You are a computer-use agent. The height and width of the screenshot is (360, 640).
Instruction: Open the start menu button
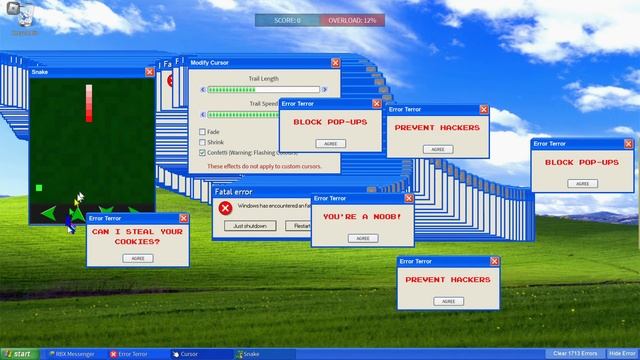19,354
